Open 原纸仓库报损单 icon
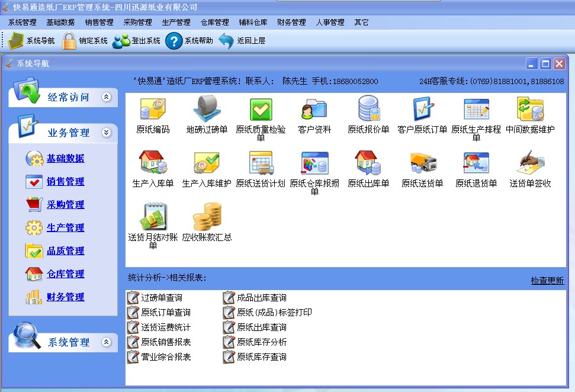This screenshot has height=392, width=575. (314, 163)
